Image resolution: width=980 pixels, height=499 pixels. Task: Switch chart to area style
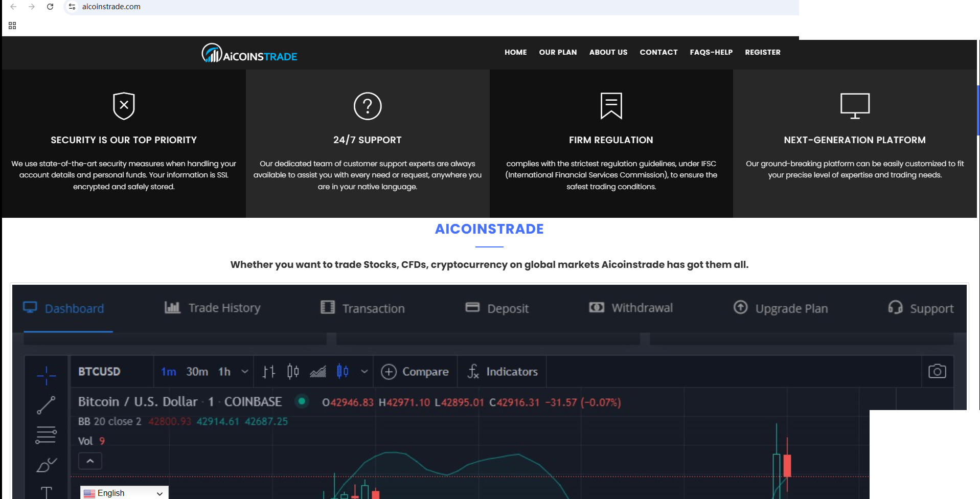coord(318,372)
